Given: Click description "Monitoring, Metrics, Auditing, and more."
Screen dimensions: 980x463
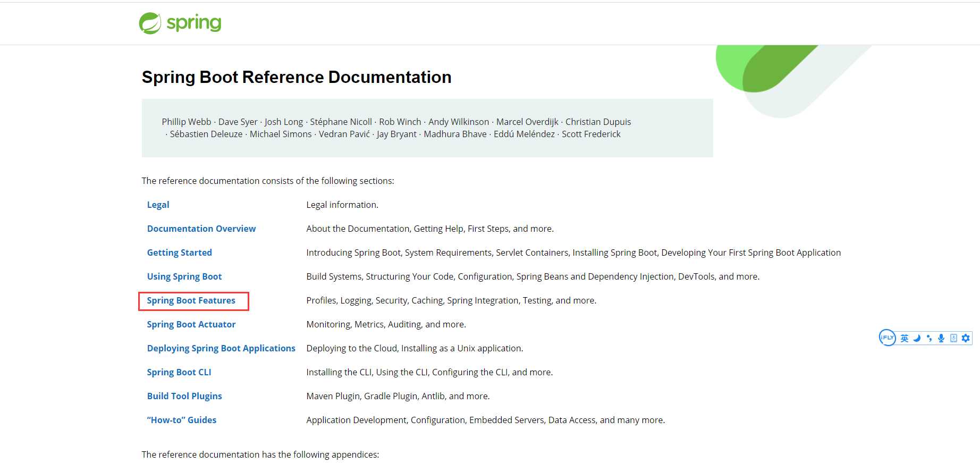Looking at the screenshot, I should 386,324.
